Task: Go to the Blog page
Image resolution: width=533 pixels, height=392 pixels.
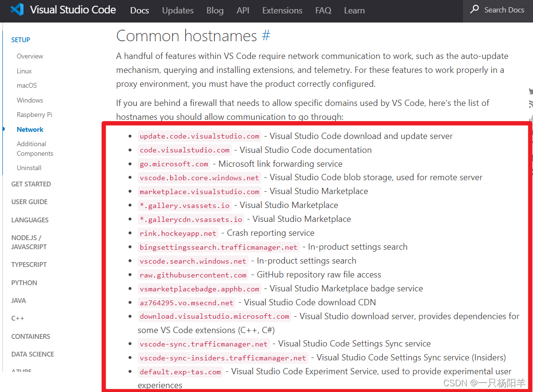Action: point(215,11)
